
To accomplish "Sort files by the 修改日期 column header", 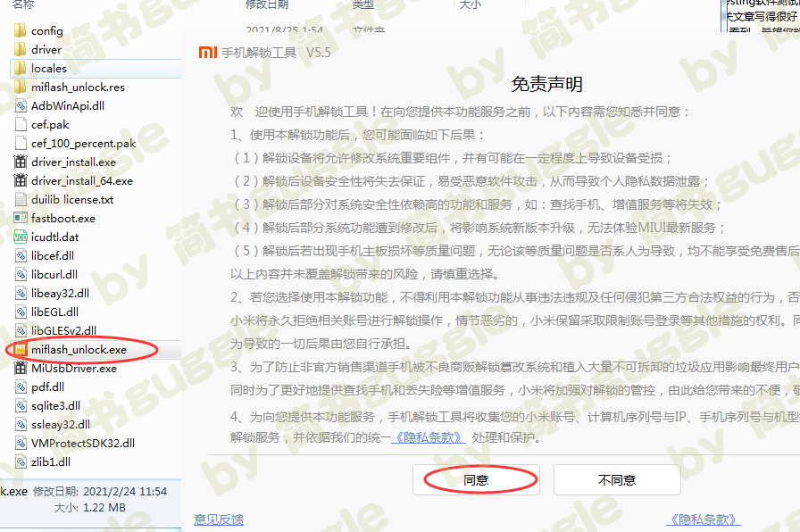I will 267,4.
